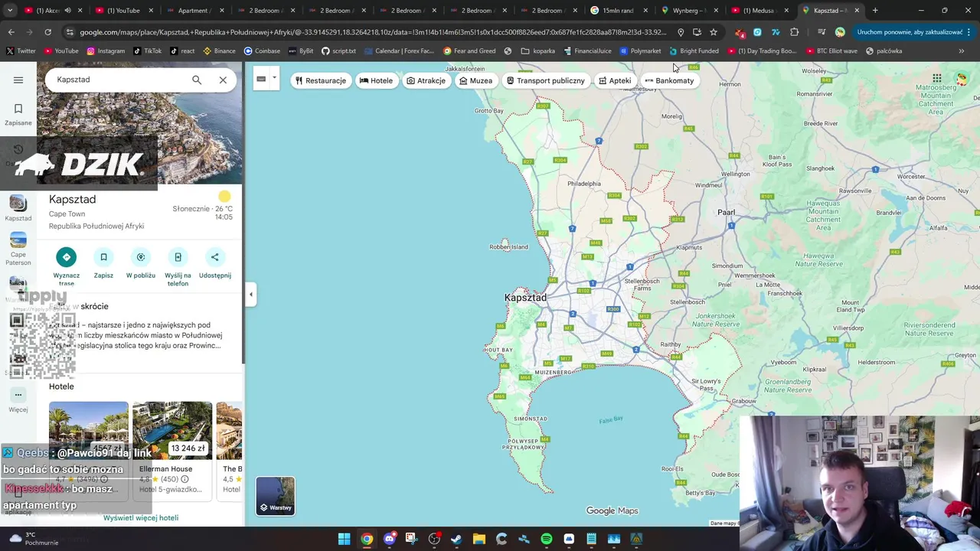Switch to the 15mln rand tab

619,11
